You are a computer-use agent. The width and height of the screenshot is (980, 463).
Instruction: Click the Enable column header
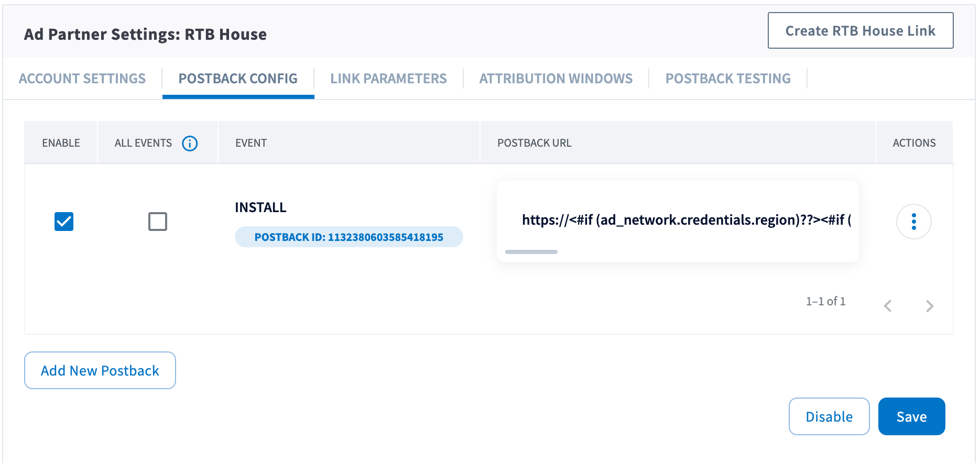pyautogui.click(x=61, y=143)
